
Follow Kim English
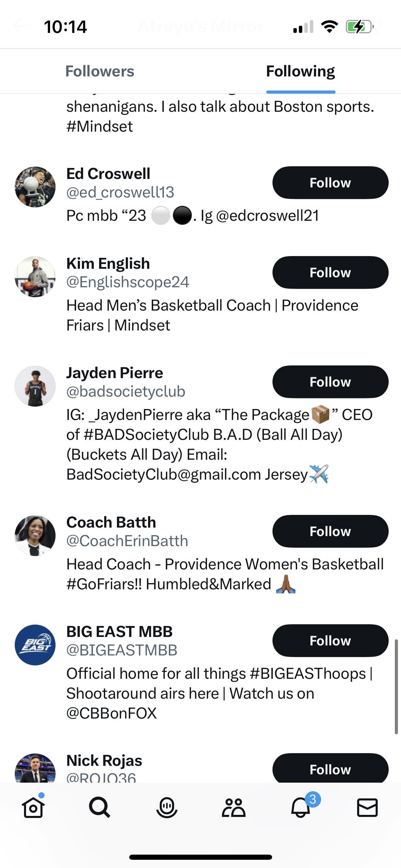point(330,273)
